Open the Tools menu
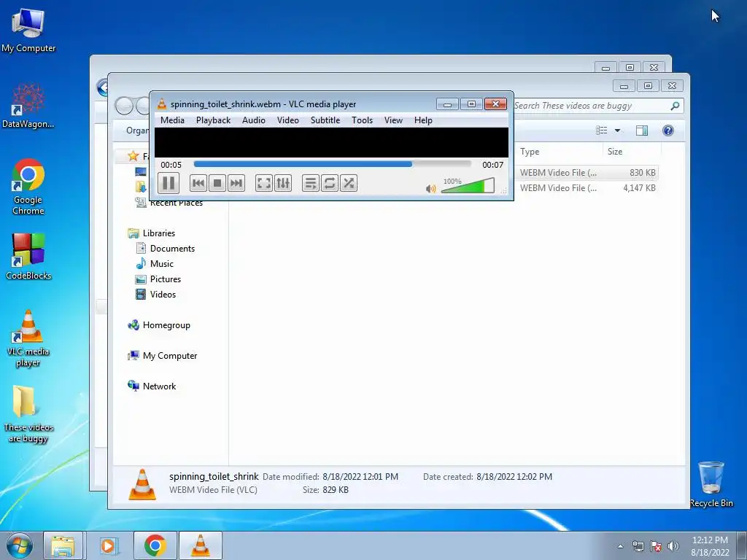This screenshot has height=560, width=747. click(362, 120)
